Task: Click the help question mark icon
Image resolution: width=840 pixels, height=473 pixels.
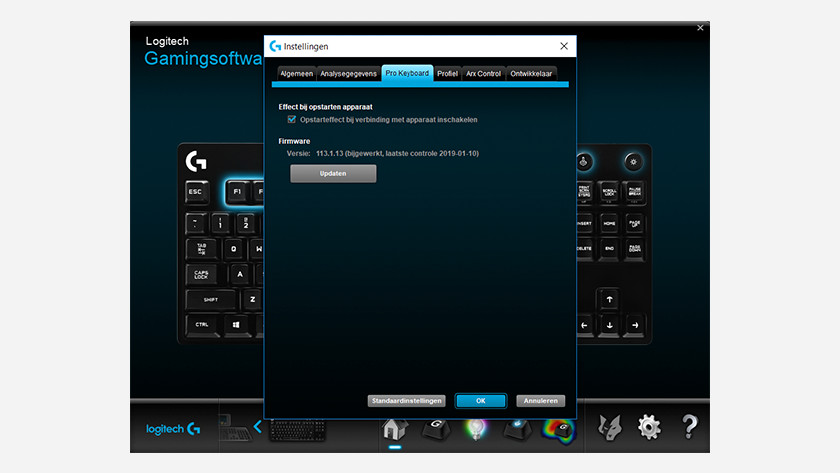Action: [689, 428]
